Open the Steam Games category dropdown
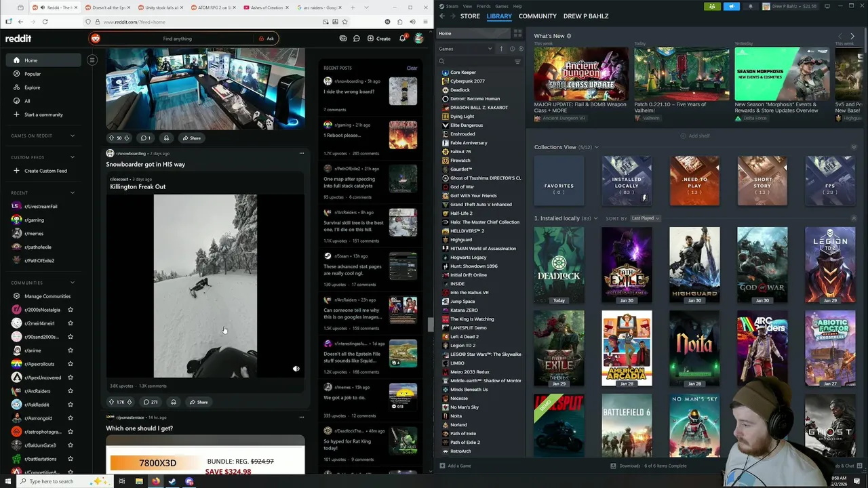The image size is (868, 488). pos(466,49)
